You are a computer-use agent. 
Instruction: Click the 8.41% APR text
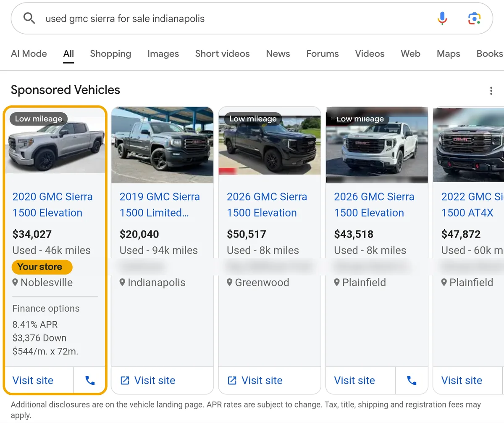click(35, 325)
